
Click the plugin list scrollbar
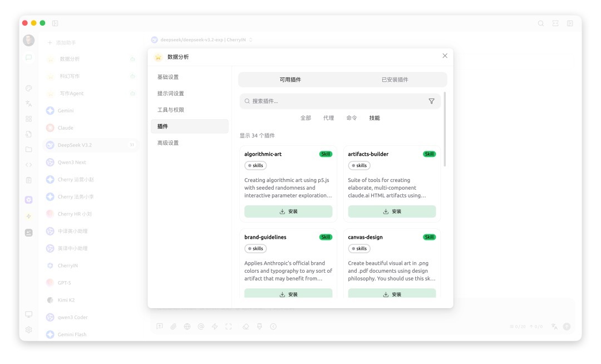(x=445, y=129)
